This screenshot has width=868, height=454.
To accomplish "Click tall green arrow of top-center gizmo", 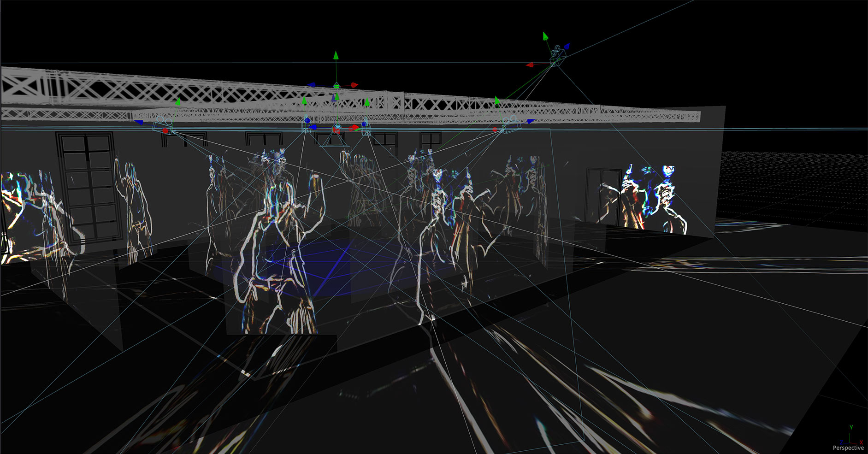I will pos(336,56).
